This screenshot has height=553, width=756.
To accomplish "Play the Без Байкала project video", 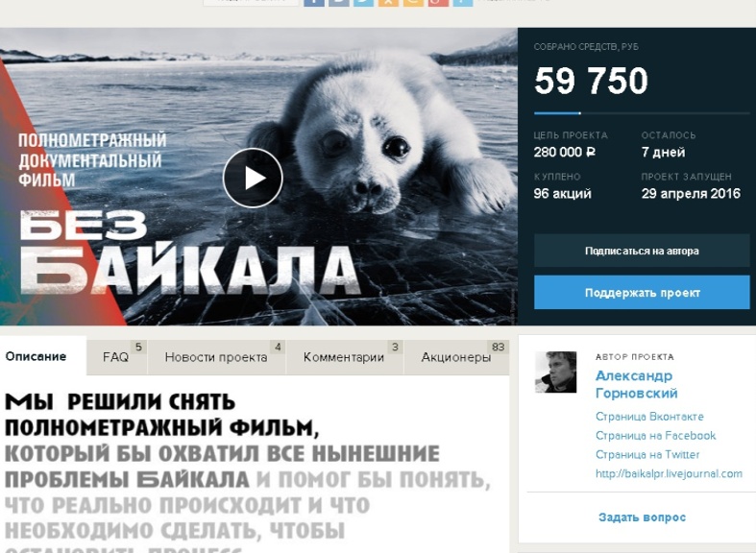I will 253,178.
